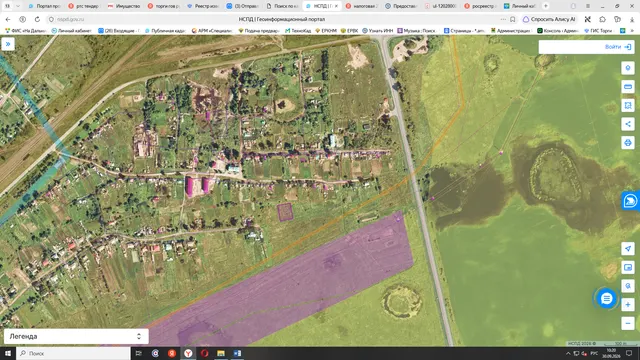Go back with browser back arrow
640x360 pixels.
click(x=8, y=19)
